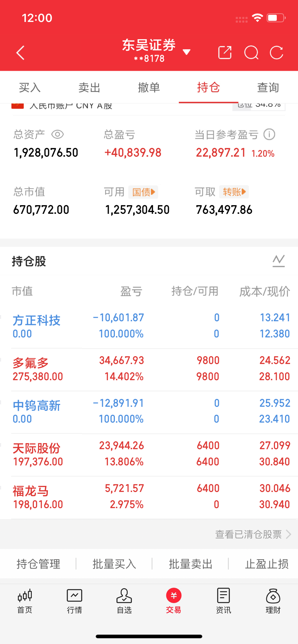
Task: Open the 中钨高新 holding row
Action: coord(149,412)
